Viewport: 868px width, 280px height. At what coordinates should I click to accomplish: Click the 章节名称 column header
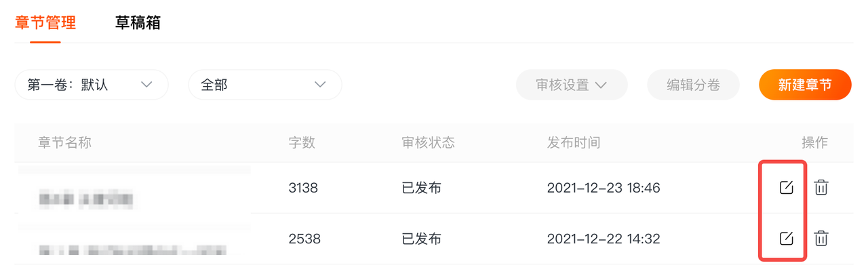(x=64, y=143)
